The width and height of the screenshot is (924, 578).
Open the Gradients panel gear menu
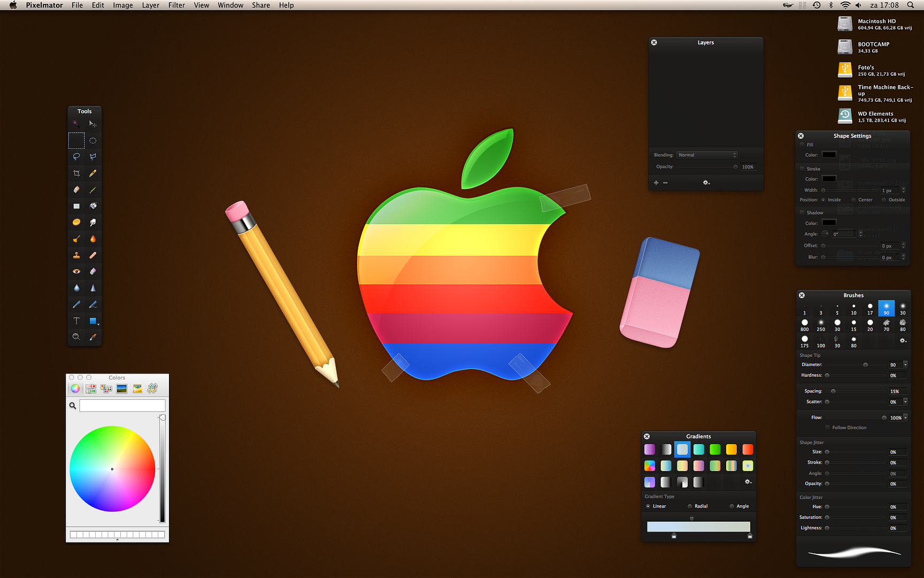748,482
